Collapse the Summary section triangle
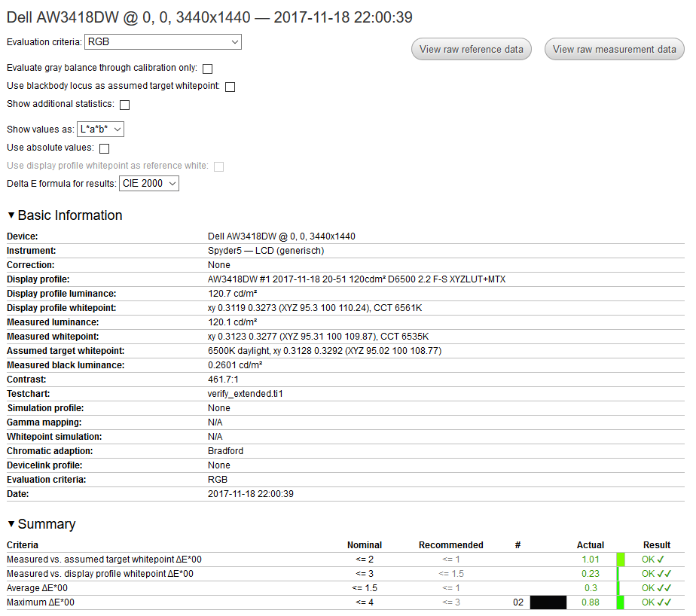 click(x=11, y=524)
